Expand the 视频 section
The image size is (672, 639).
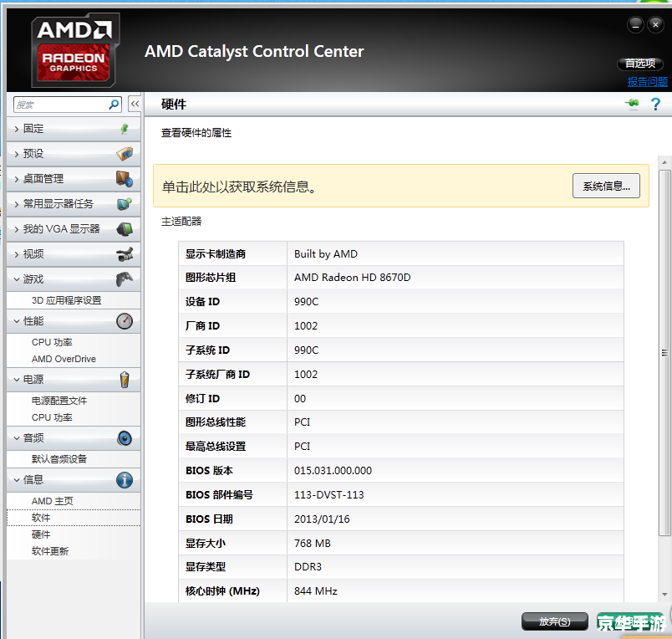tap(16, 254)
